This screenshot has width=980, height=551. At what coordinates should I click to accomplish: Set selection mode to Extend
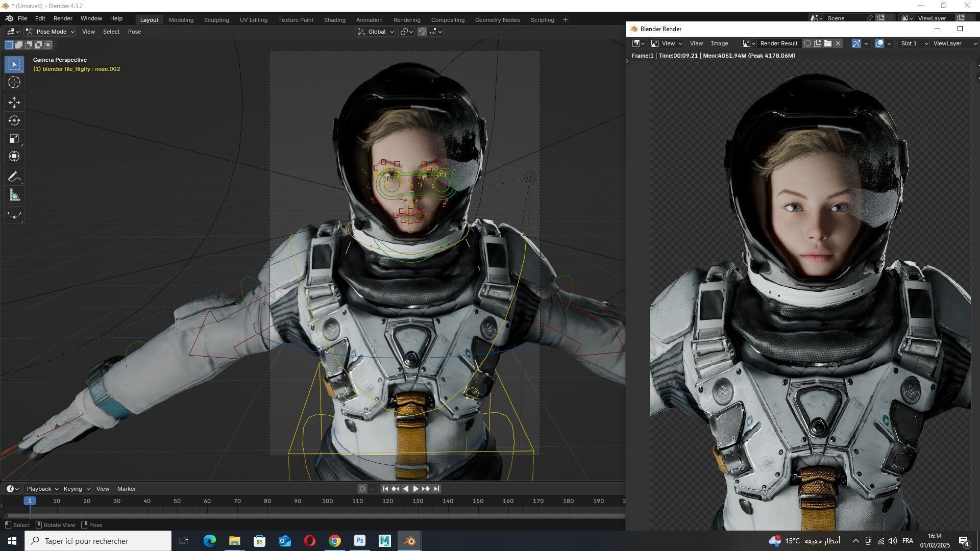19,45
